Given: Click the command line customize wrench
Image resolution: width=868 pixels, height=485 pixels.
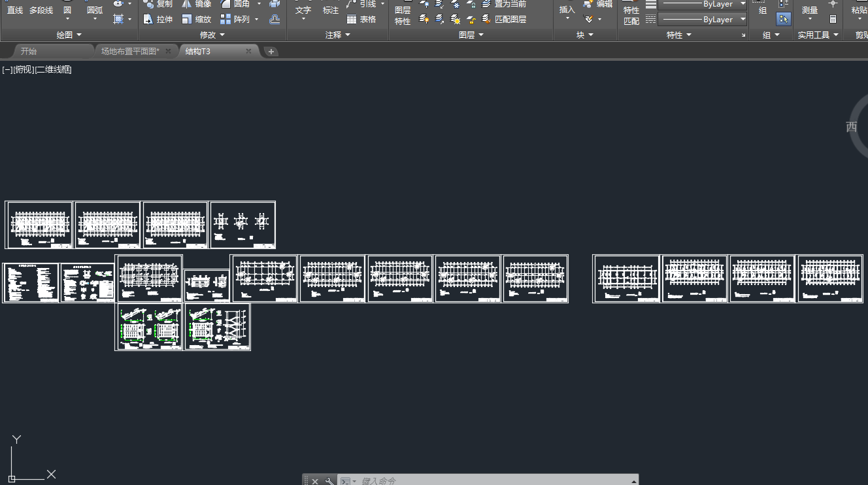Looking at the screenshot, I should pos(329,481).
